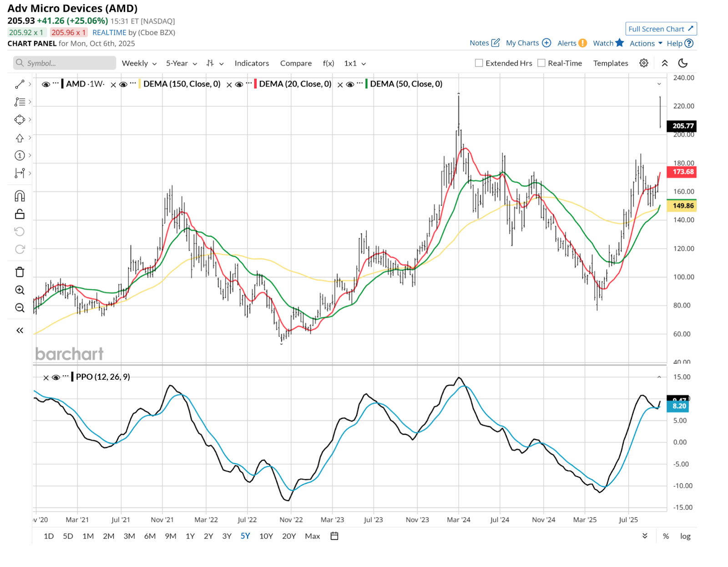Click the Full Screen Chart button
Screen dimensions: 728x567
click(661, 29)
